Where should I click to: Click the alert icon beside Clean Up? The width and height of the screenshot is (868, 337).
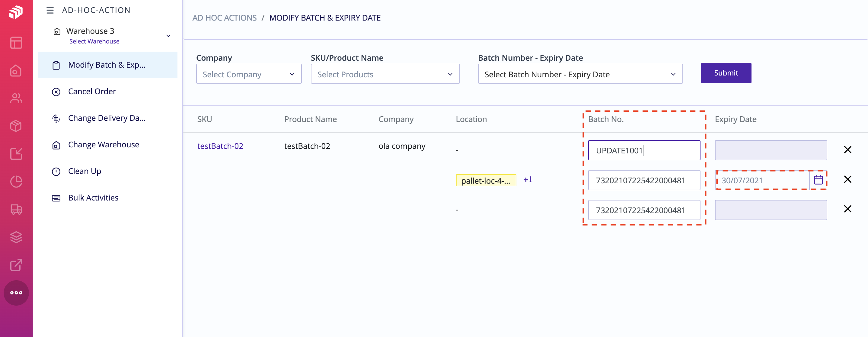coord(56,172)
